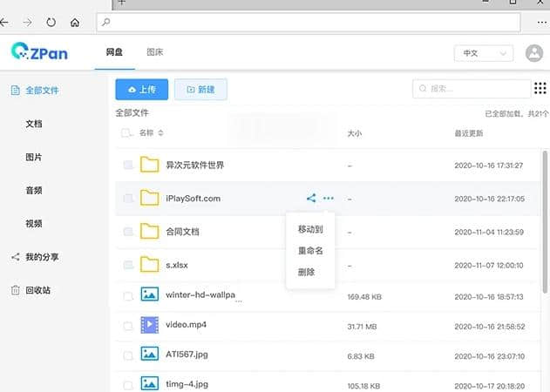
Task: Open the user avatar profile icon
Action: coord(535,53)
